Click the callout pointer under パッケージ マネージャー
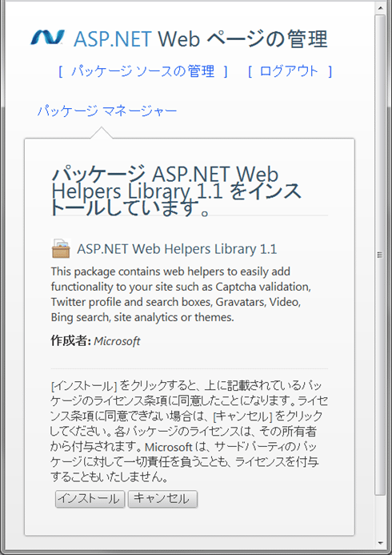This screenshot has height=555, width=392. point(102,133)
